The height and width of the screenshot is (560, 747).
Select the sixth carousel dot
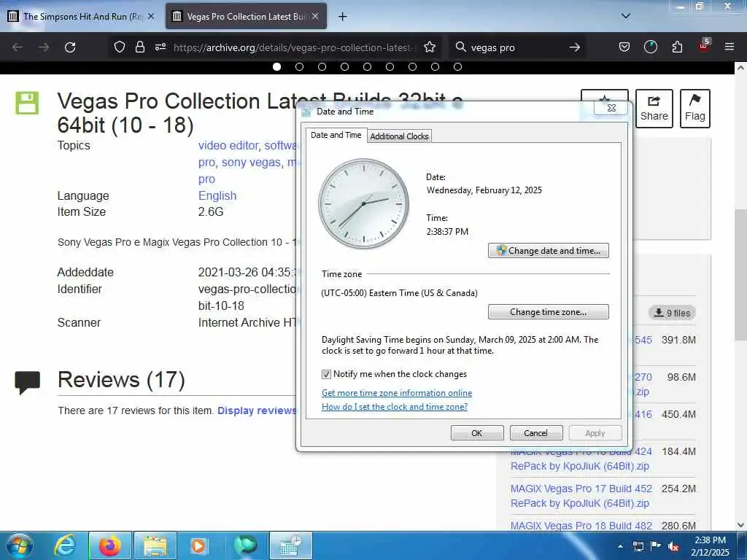click(x=390, y=66)
